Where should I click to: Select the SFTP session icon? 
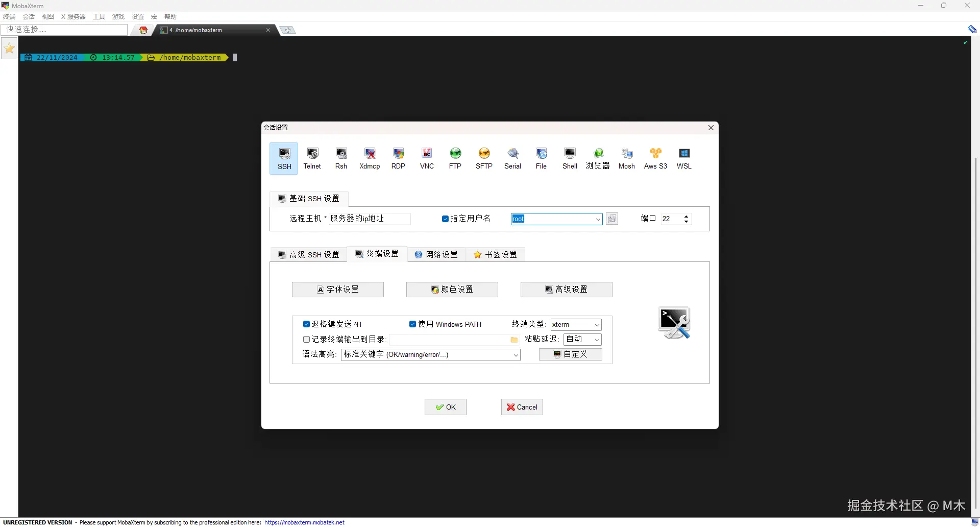pyautogui.click(x=484, y=158)
